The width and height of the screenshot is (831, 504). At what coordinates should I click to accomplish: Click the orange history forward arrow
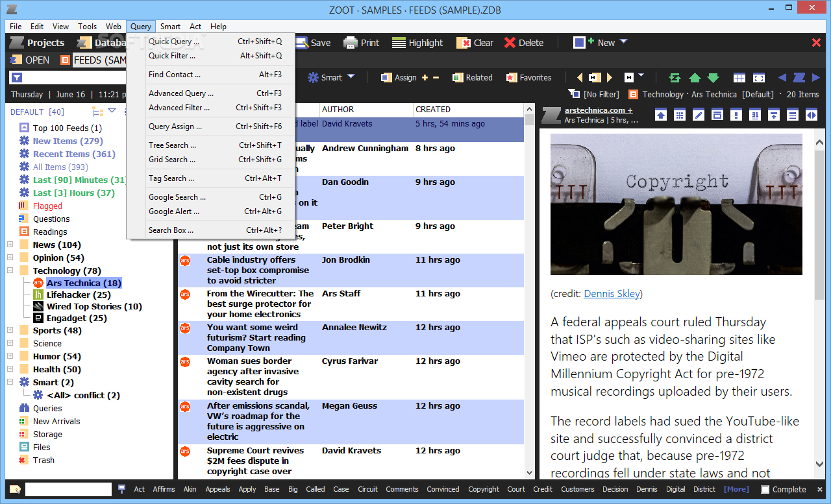pos(609,77)
